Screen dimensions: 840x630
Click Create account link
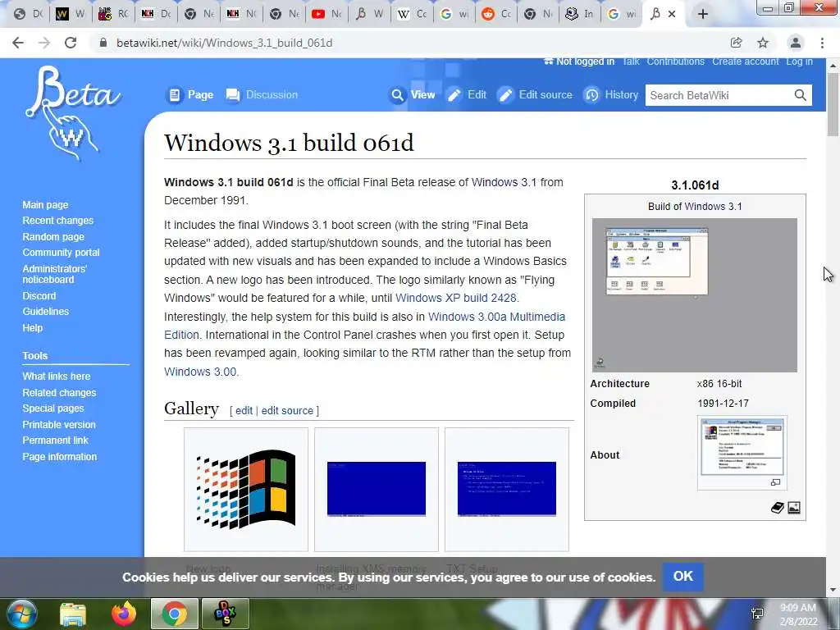(745, 62)
